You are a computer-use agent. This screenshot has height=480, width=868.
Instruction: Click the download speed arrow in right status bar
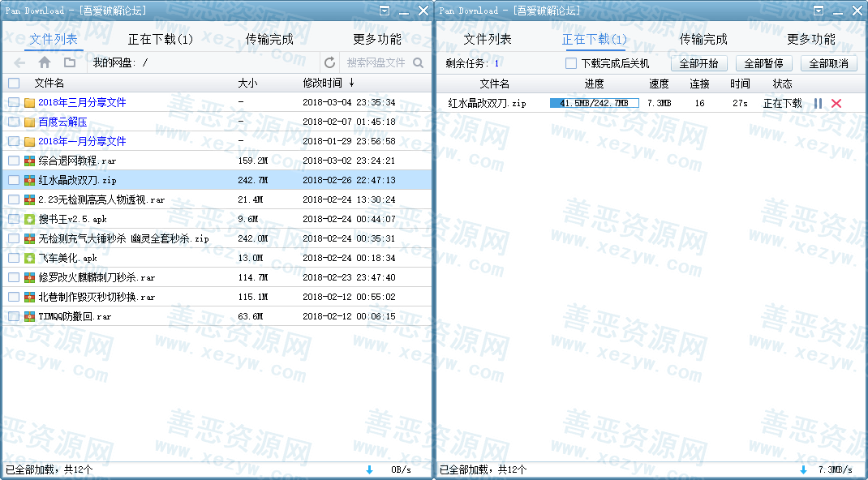(x=804, y=469)
